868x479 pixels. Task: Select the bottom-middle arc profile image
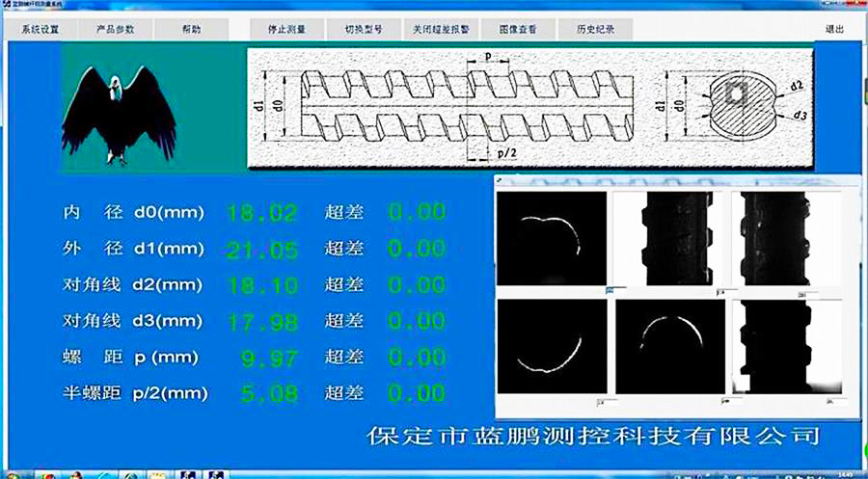669,345
